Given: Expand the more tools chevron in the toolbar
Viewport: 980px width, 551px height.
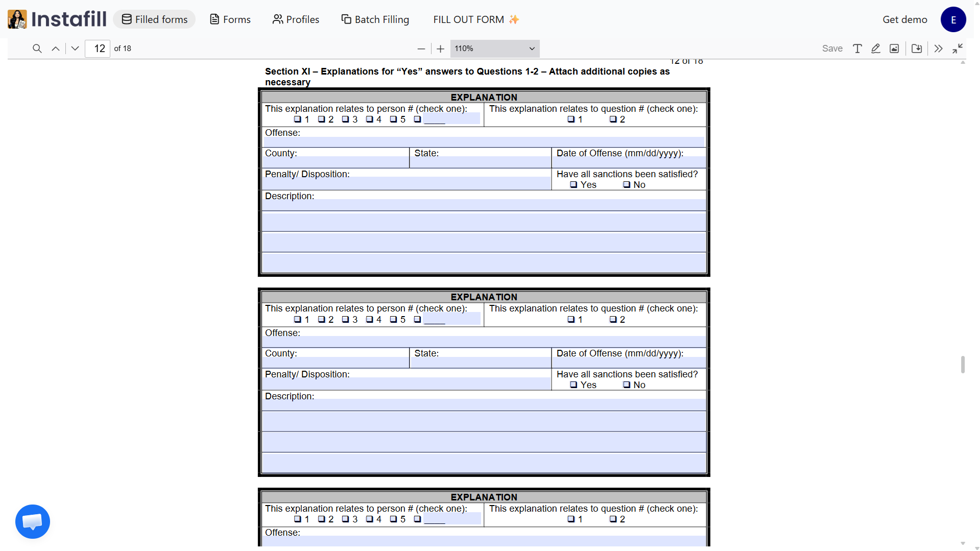Looking at the screenshot, I should (938, 49).
